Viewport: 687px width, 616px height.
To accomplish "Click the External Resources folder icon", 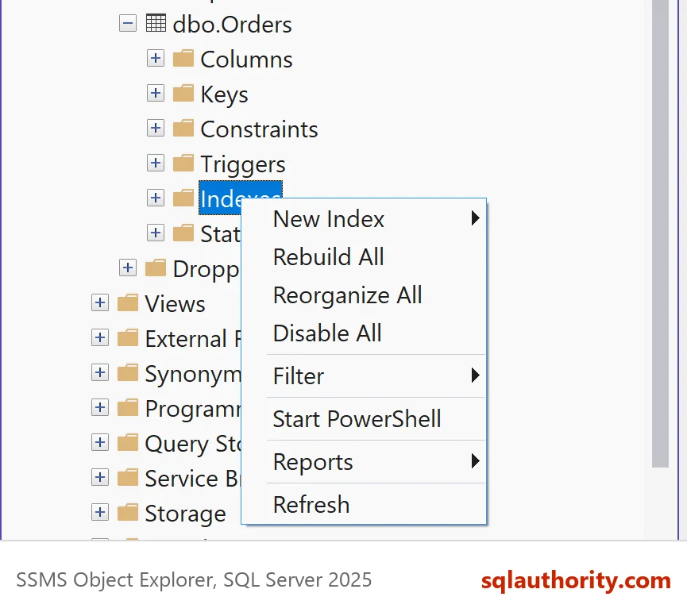I will coord(128,337).
